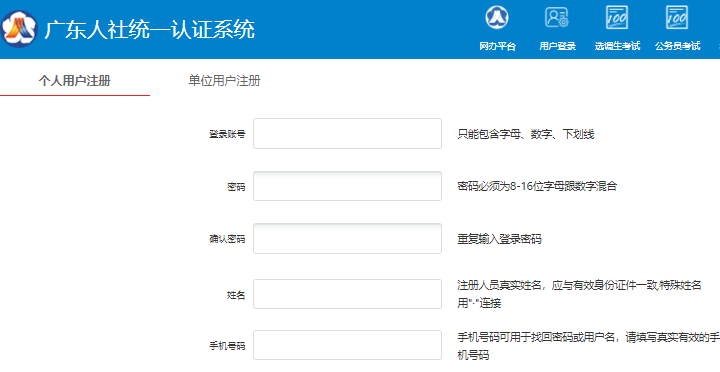Open the 公务员考试 icon

coord(677,17)
